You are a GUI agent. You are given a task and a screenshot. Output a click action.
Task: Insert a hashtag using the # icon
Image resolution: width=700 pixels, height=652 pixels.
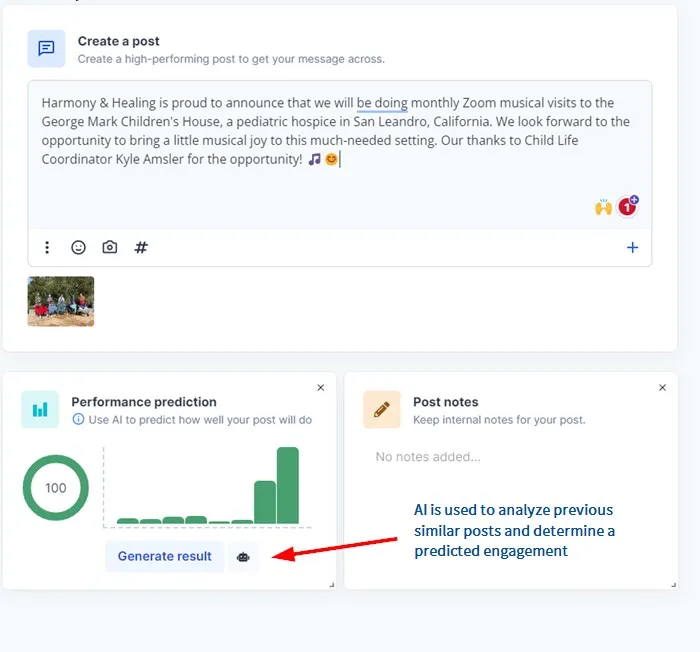pyautogui.click(x=141, y=247)
